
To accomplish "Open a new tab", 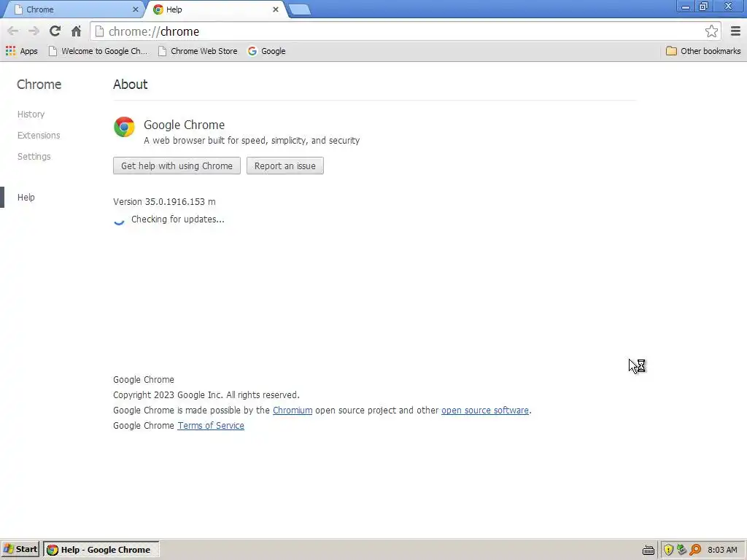I will click(x=300, y=9).
